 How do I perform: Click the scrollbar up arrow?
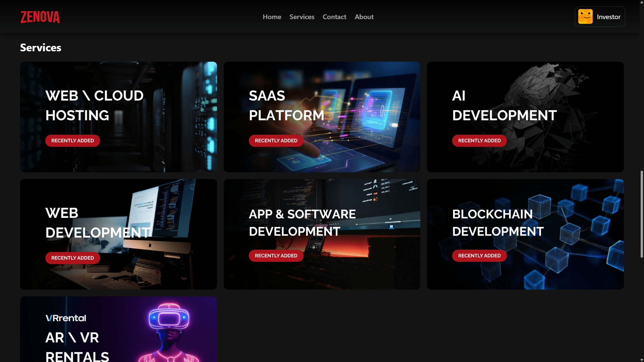pyautogui.click(x=642, y=2)
